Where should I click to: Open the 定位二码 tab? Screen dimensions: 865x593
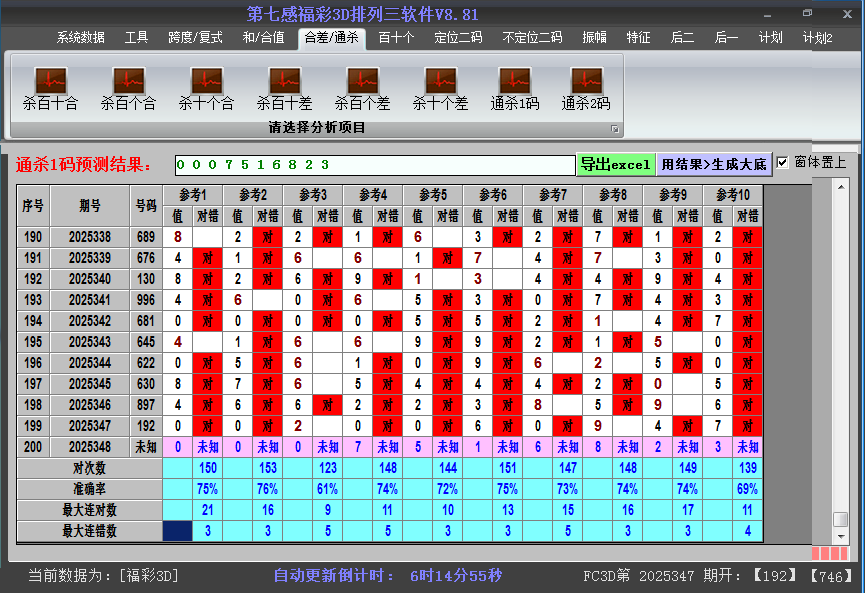[x=458, y=38]
